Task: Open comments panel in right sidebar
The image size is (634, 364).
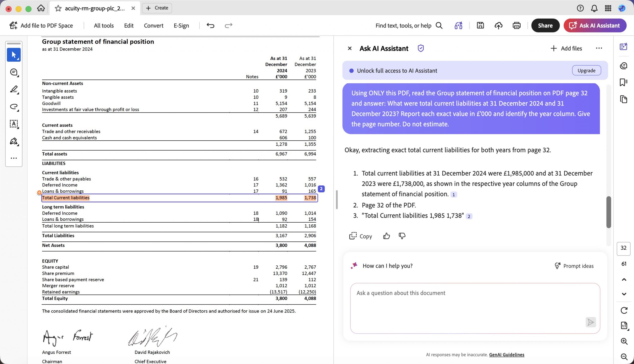Action: (624, 66)
